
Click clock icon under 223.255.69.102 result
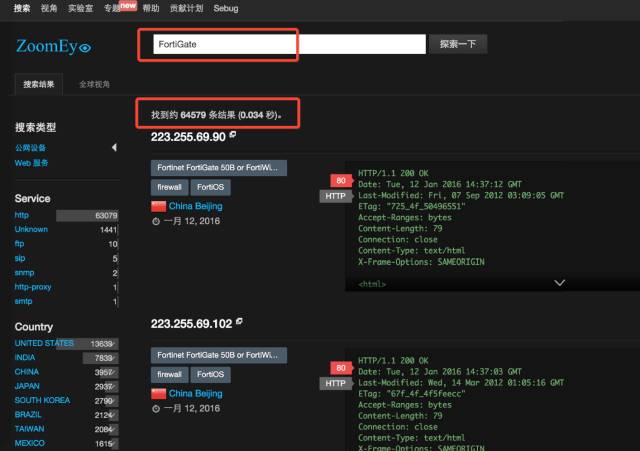[x=156, y=409]
